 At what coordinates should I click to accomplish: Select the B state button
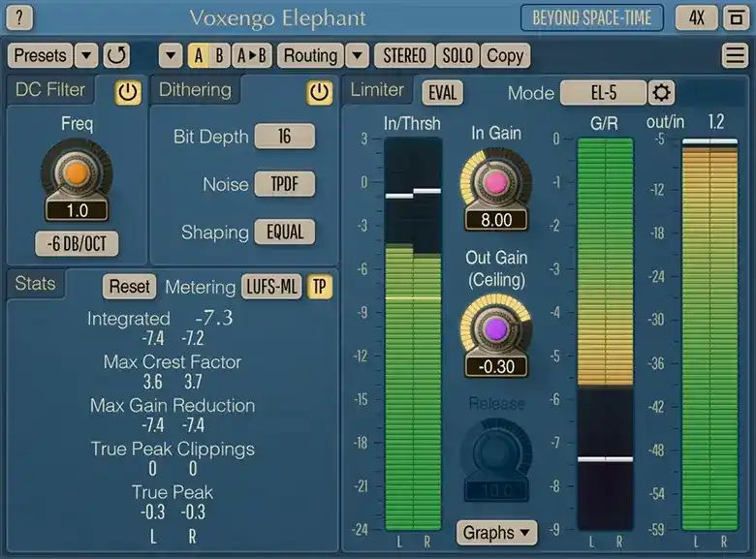pyautogui.click(x=220, y=55)
